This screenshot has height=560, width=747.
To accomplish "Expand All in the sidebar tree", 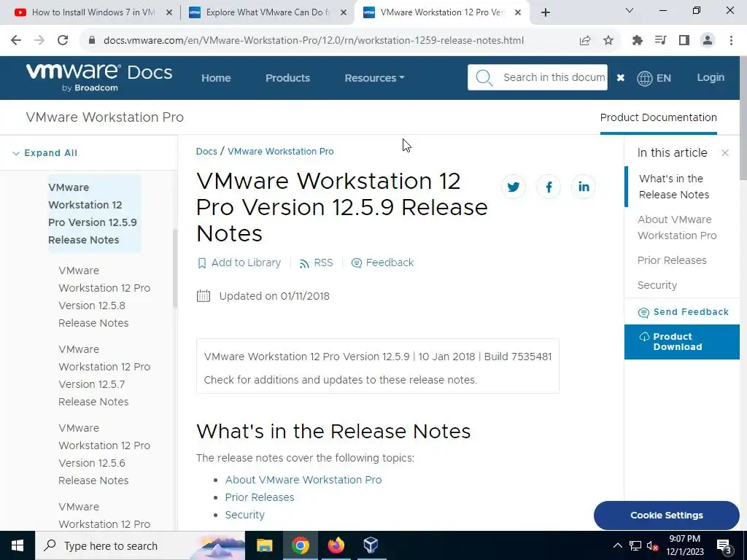I will [44, 153].
